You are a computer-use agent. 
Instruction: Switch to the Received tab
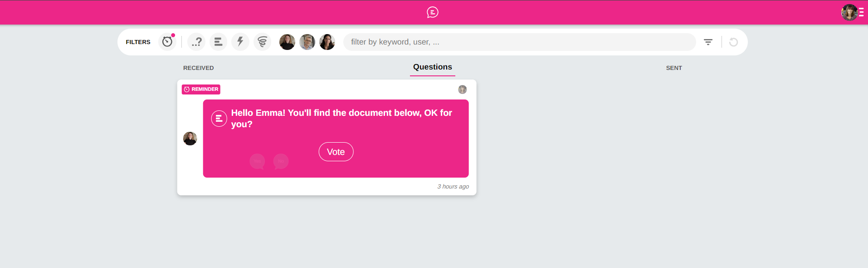pos(198,68)
